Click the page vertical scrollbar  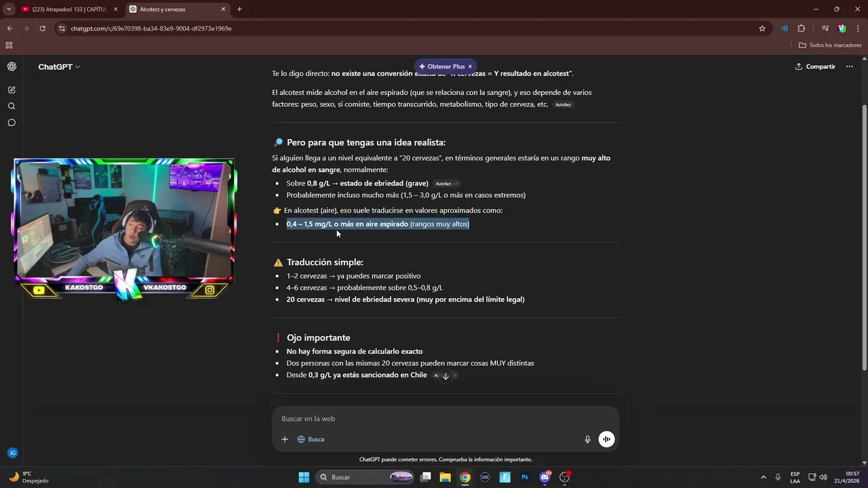(864, 237)
